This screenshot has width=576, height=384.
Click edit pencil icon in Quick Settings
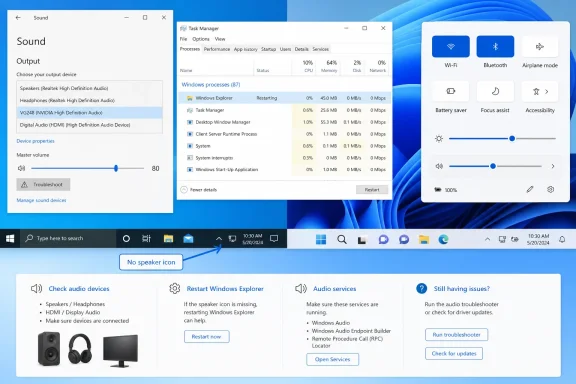[529, 190]
